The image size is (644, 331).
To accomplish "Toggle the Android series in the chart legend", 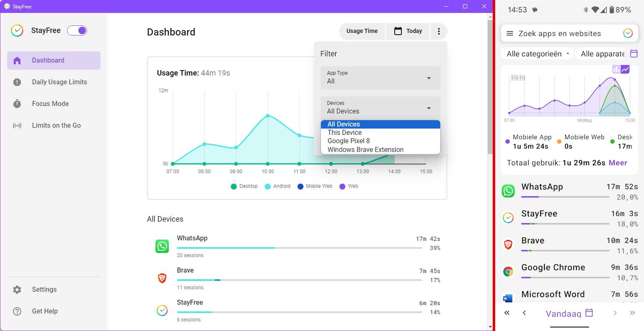I will point(278,186).
